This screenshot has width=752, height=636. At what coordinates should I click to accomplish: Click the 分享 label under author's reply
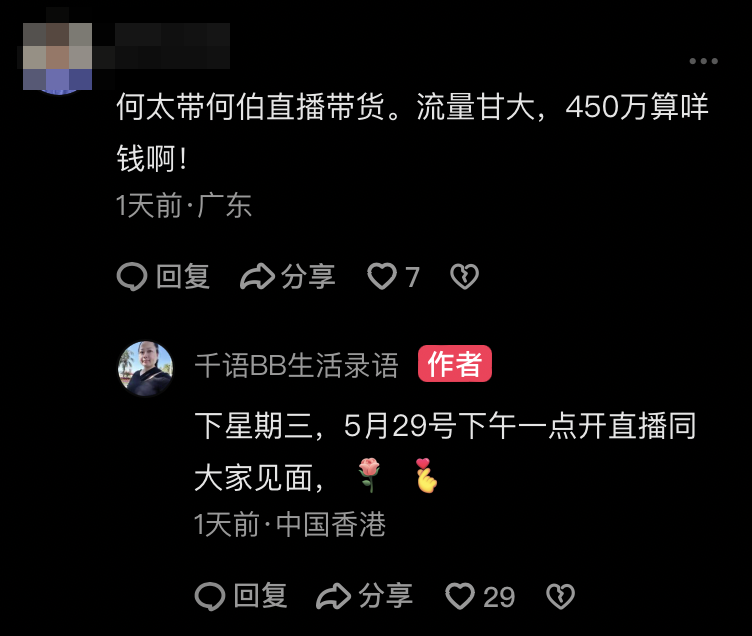click(x=386, y=596)
